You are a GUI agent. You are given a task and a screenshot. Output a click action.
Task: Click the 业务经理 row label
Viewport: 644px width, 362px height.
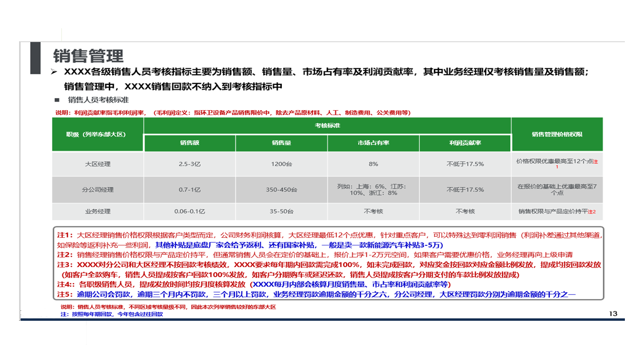click(98, 212)
